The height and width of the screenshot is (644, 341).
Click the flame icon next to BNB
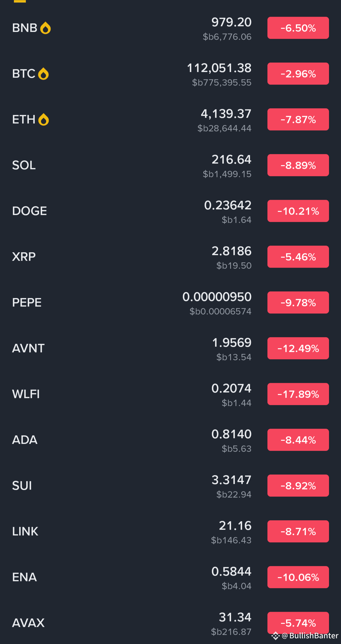tap(45, 28)
